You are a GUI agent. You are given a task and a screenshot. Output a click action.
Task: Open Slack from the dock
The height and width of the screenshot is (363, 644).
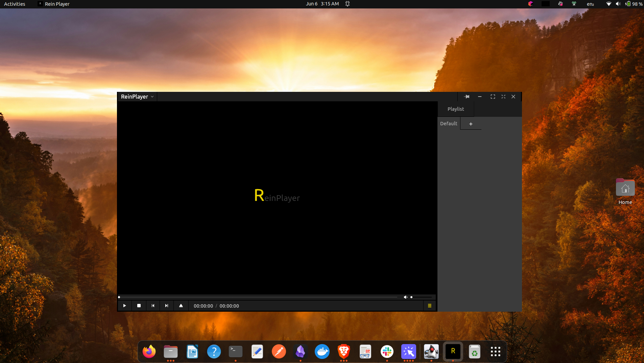[x=387, y=352]
